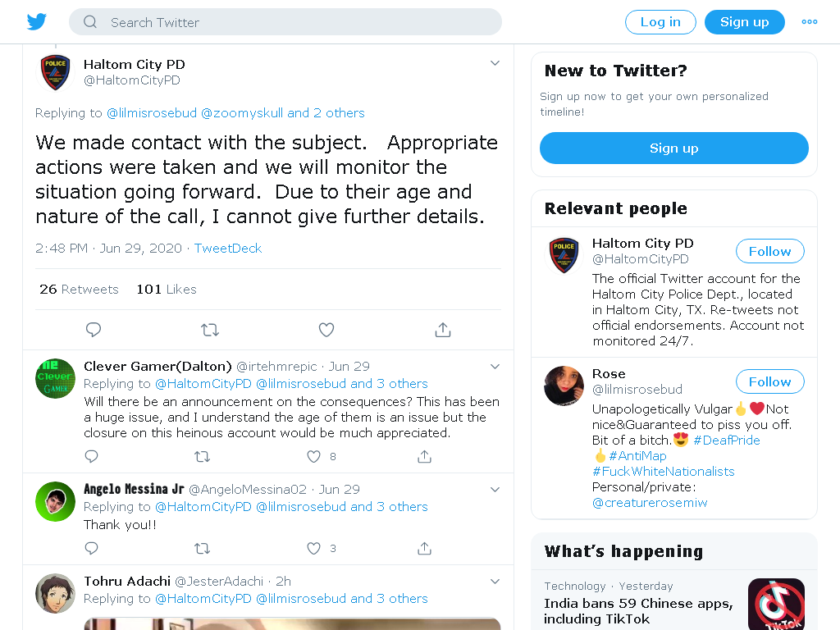Image resolution: width=840 pixels, height=630 pixels.
Task: Like Clever Gamer(Dalton)'s reply
Action: click(x=313, y=456)
